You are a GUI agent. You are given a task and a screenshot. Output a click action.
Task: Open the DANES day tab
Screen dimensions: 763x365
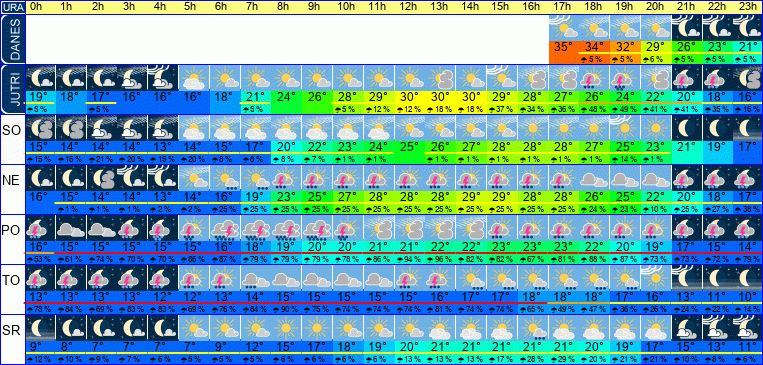click(x=12, y=39)
